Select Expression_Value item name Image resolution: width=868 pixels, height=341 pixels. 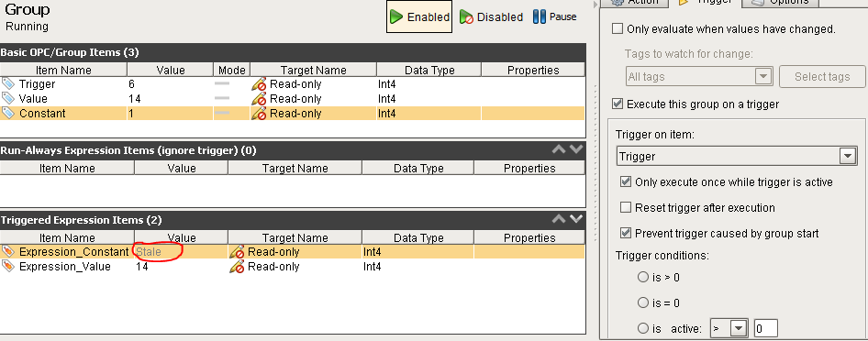tap(65, 267)
